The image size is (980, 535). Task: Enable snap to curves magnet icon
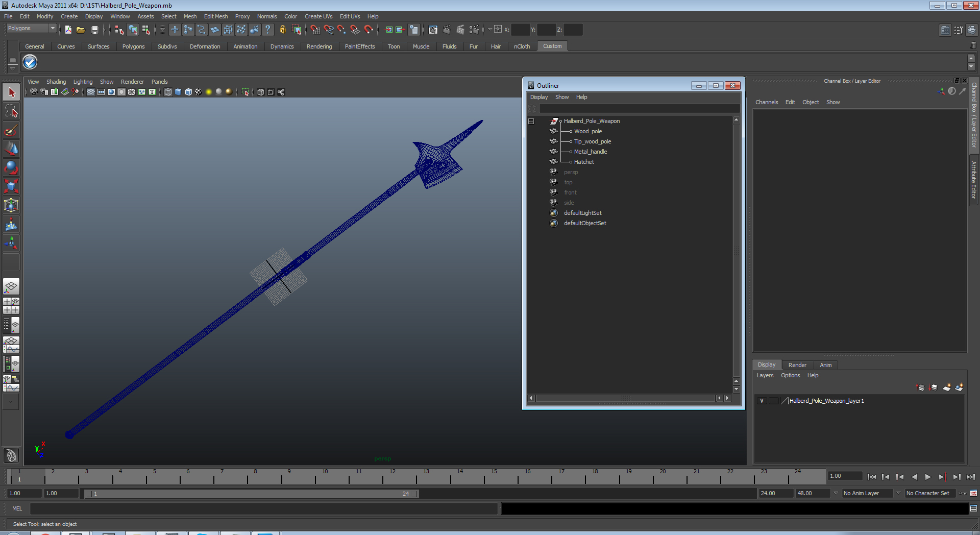click(329, 30)
